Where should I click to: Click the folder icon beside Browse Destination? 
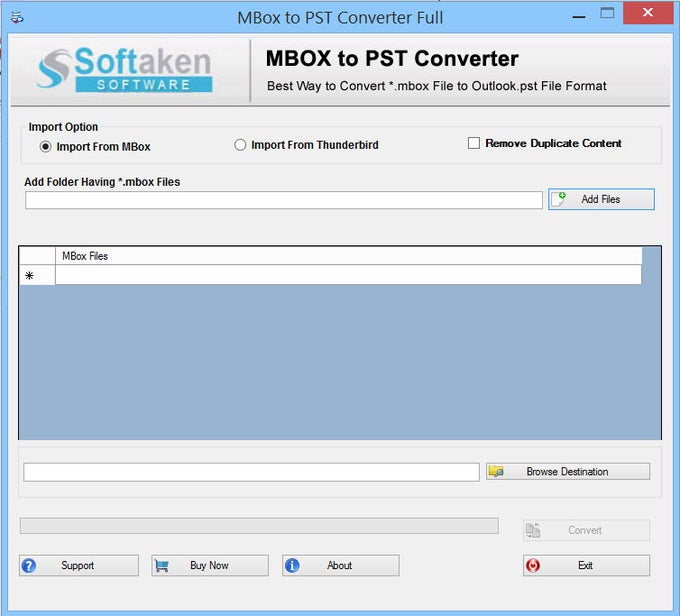tap(496, 471)
